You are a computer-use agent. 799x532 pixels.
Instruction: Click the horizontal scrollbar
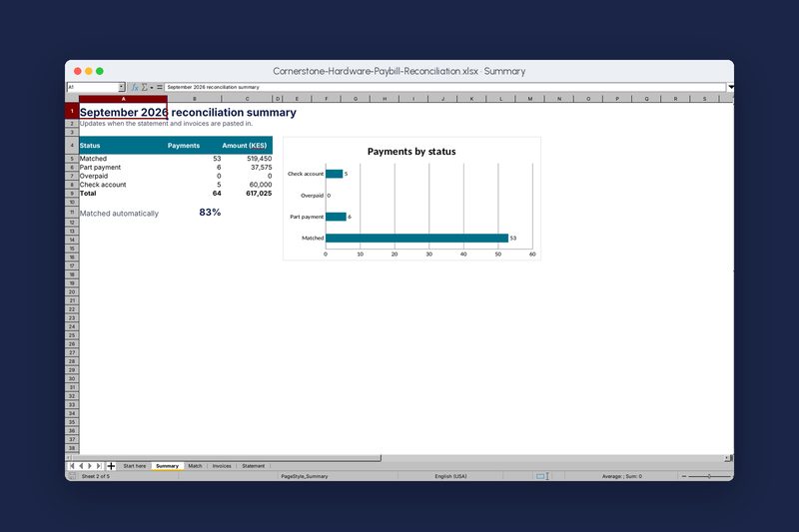(x=226, y=458)
